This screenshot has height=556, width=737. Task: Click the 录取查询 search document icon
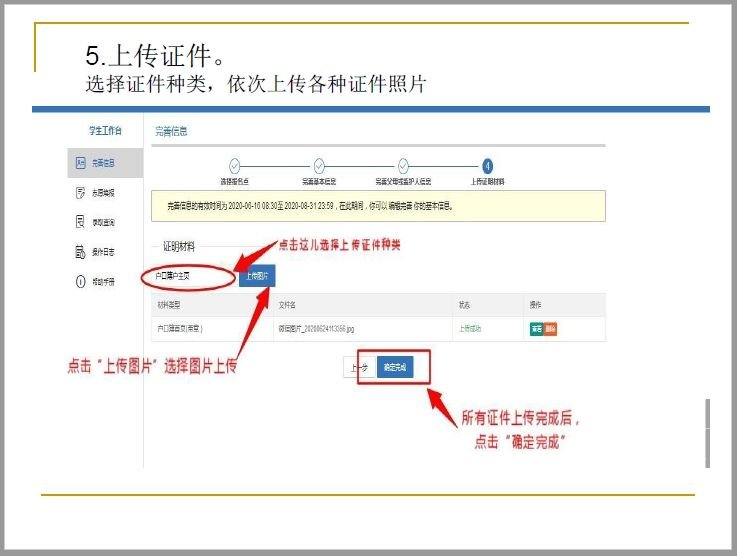(80, 222)
